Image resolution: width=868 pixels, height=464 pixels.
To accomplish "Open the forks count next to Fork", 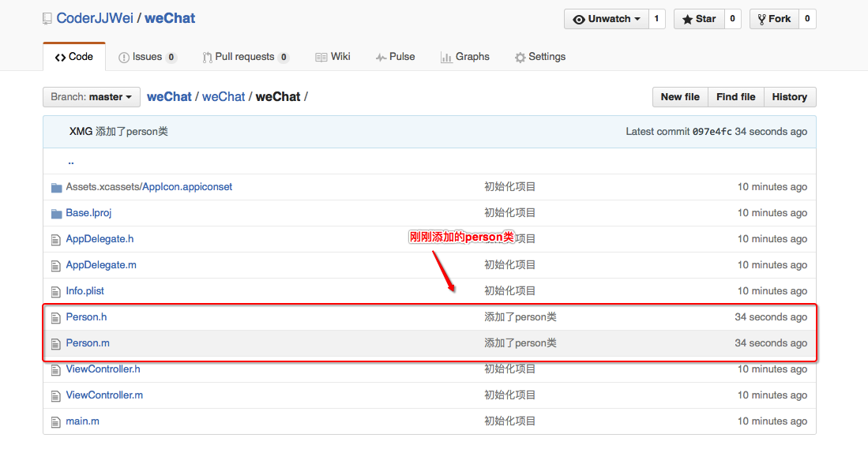I will (807, 19).
